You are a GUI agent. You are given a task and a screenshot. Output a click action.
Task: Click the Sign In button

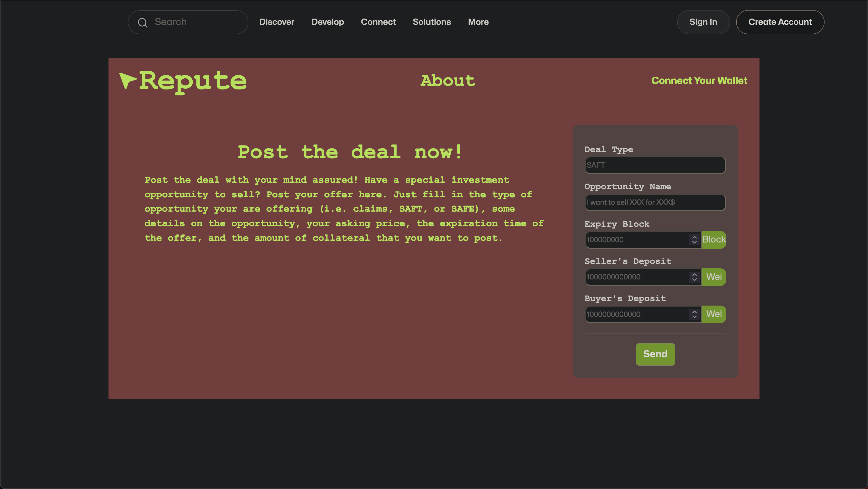pyautogui.click(x=703, y=22)
